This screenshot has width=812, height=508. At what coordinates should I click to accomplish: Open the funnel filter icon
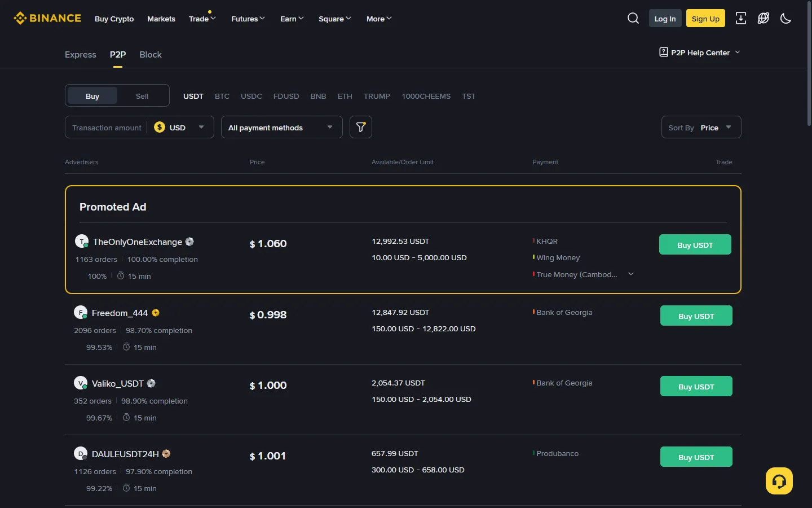361,127
